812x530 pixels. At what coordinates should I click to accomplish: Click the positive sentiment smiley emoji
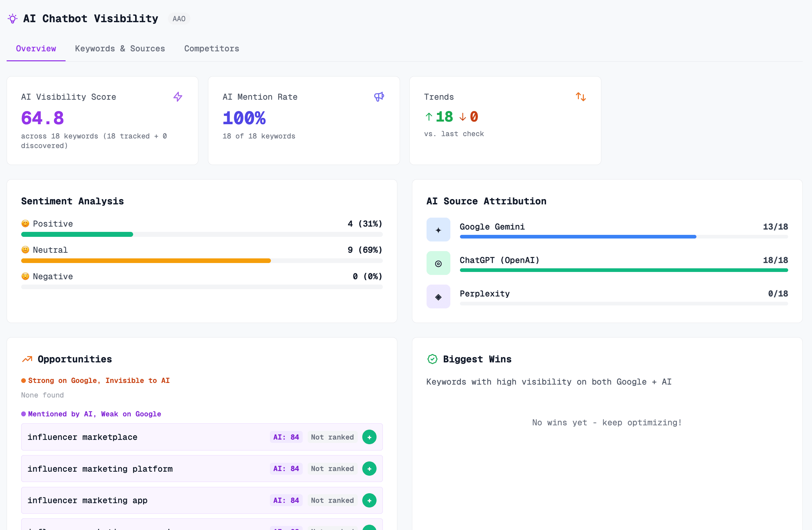pyautogui.click(x=25, y=224)
